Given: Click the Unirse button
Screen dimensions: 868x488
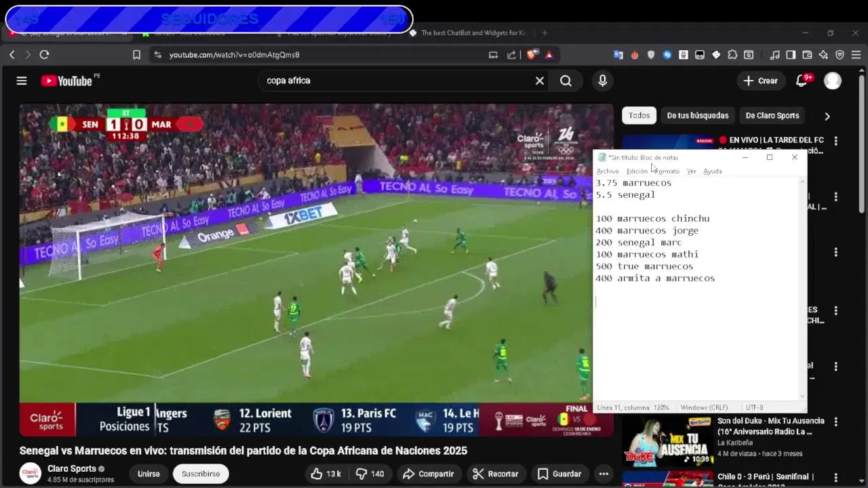Looking at the screenshot, I should pos(149,474).
